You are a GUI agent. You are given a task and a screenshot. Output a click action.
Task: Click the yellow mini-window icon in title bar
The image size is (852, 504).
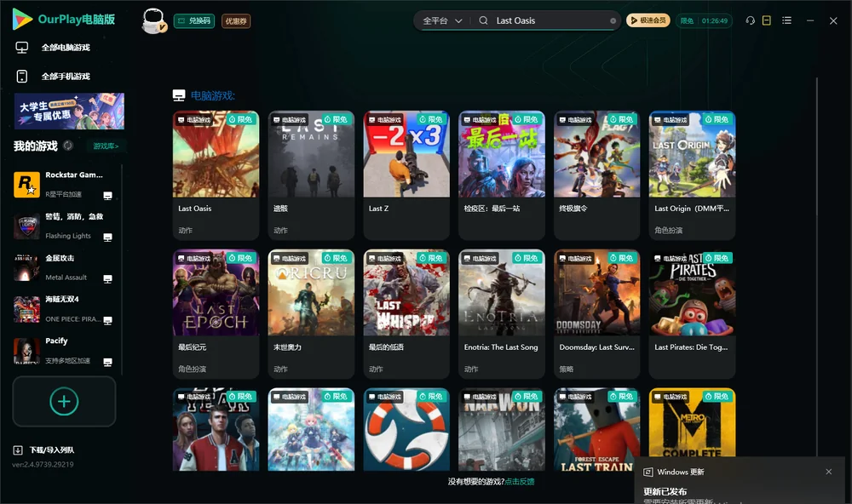point(767,20)
